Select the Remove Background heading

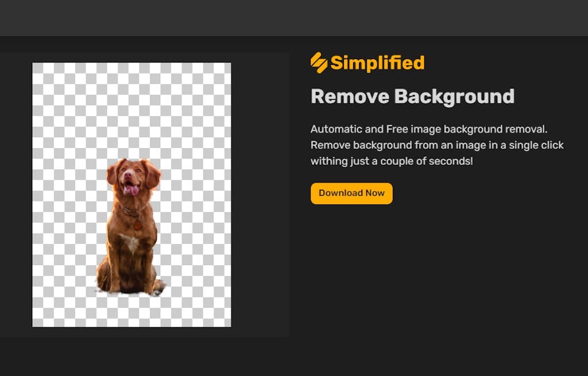(x=412, y=96)
